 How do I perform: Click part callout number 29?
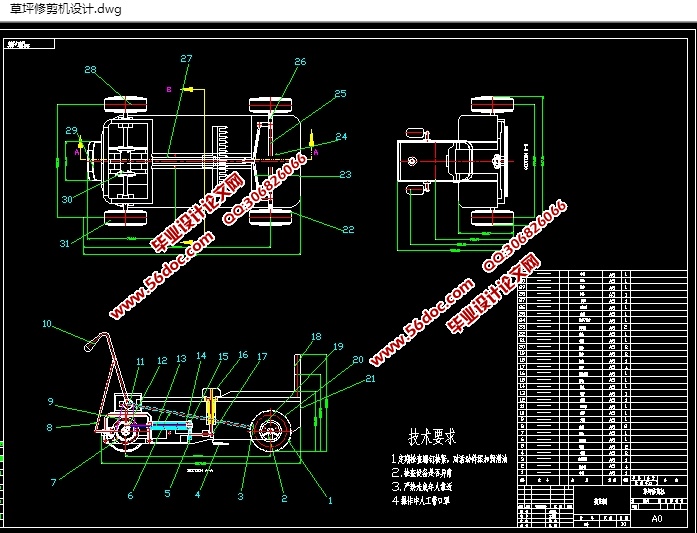pos(72,130)
